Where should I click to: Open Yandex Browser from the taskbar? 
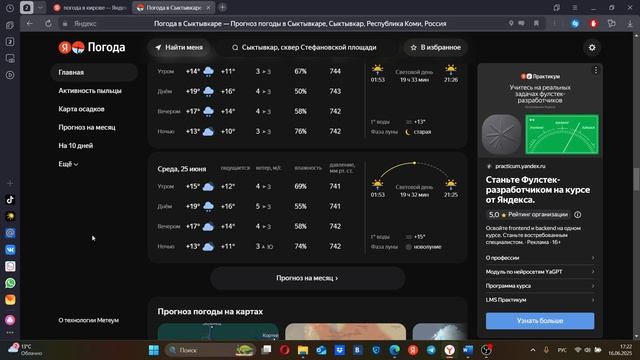click(449, 350)
